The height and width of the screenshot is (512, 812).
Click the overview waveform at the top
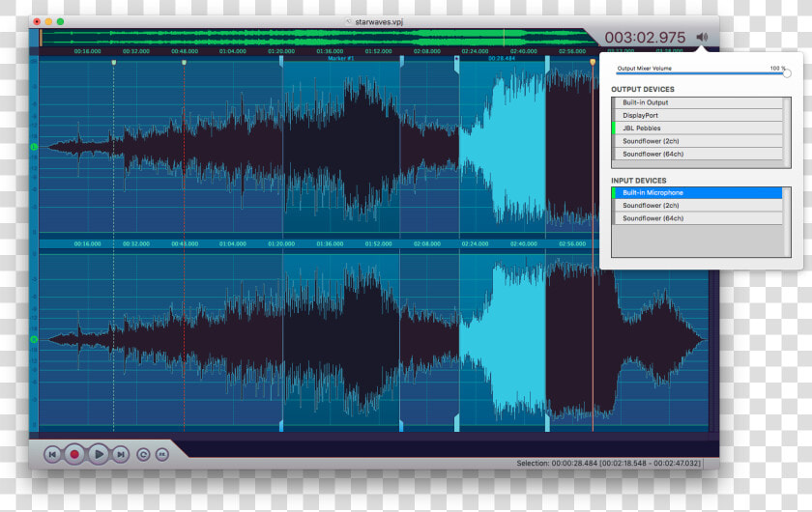[317, 38]
